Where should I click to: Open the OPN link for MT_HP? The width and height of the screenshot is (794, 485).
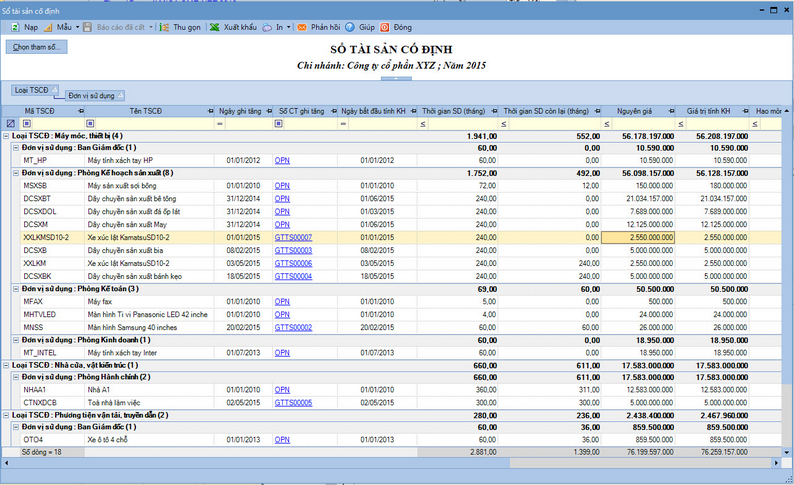pyautogui.click(x=282, y=160)
